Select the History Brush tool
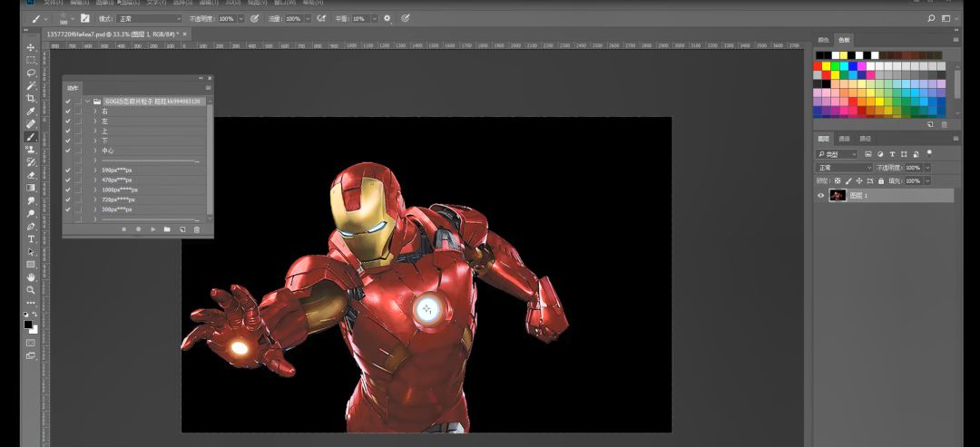 tap(31, 162)
